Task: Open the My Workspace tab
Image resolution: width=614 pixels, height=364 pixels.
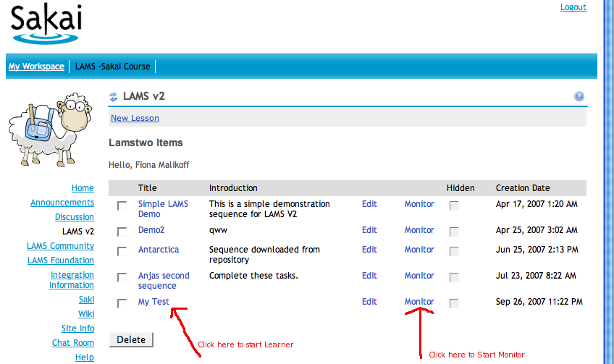Action: coord(36,67)
